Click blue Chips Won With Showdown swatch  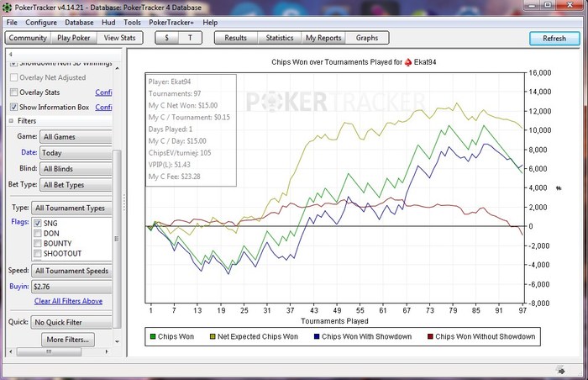coord(317,337)
